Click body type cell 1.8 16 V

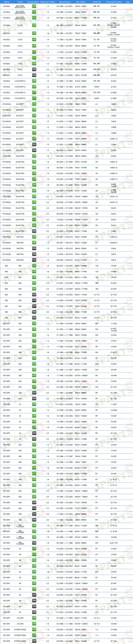[97, 624]
